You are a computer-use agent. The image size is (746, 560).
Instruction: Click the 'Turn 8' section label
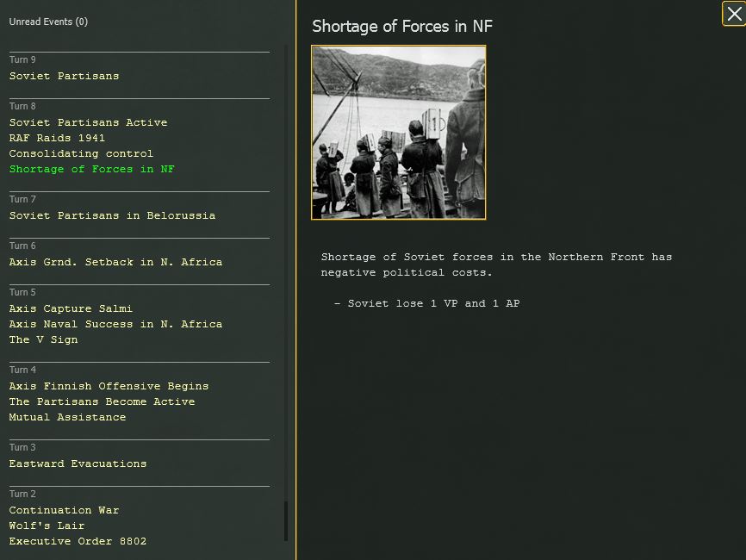[22, 106]
